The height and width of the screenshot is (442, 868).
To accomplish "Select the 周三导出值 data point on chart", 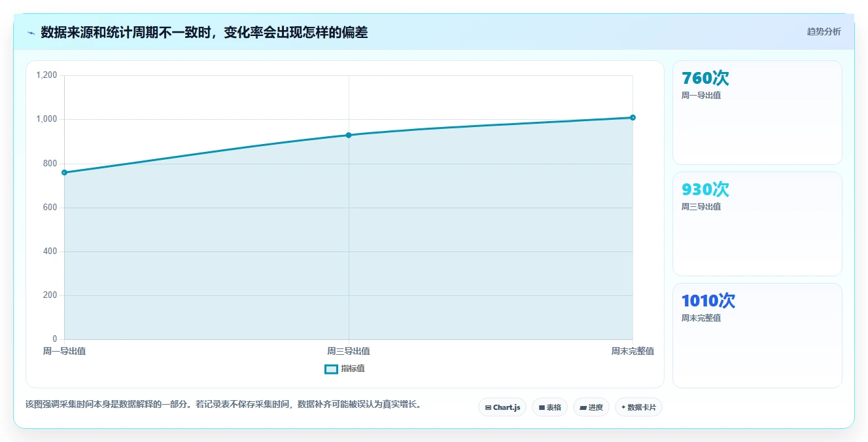I will [349, 135].
